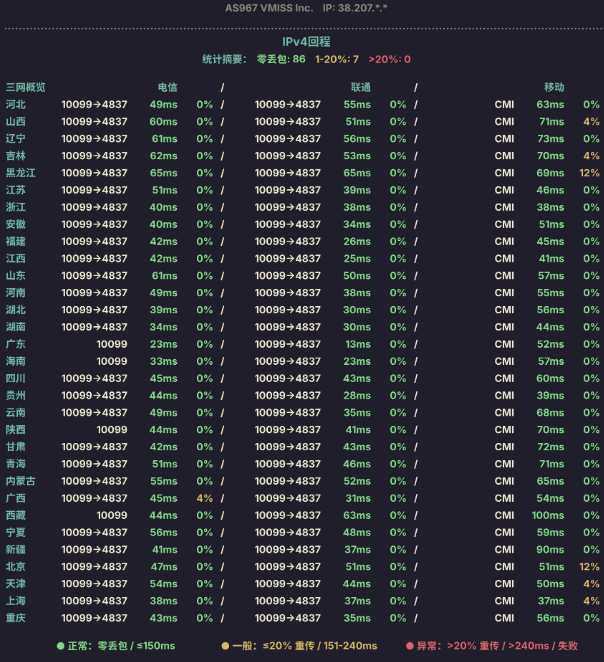Click the 福建 row label
Image resolution: width=604 pixels, height=662 pixels.
(x=16, y=241)
